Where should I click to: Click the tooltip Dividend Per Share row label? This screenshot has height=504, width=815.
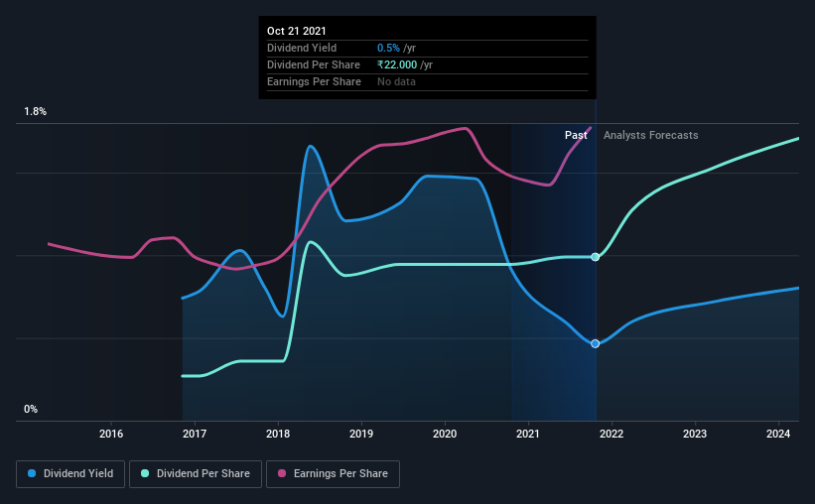tap(314, 64)
